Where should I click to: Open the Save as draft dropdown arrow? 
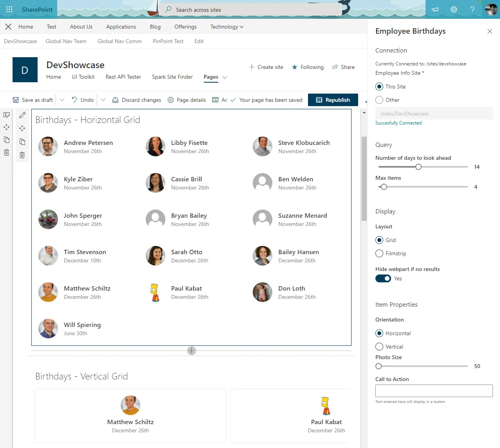(x=62, y=100)
